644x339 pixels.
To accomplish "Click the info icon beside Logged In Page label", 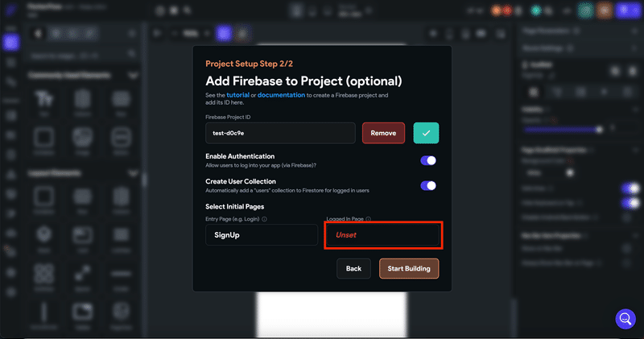I will (x=369, y=219).
